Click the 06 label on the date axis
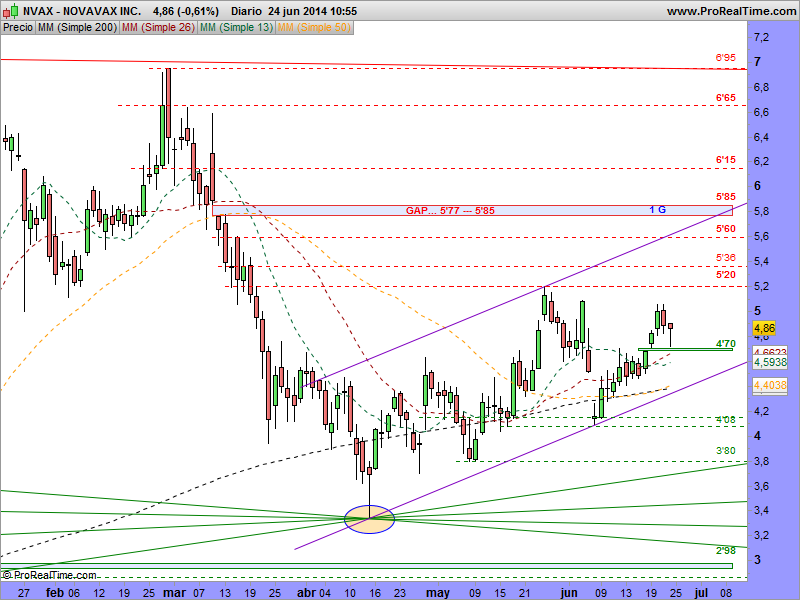The height and width of the screenshot is (600, 800). (x=74, y=593)
